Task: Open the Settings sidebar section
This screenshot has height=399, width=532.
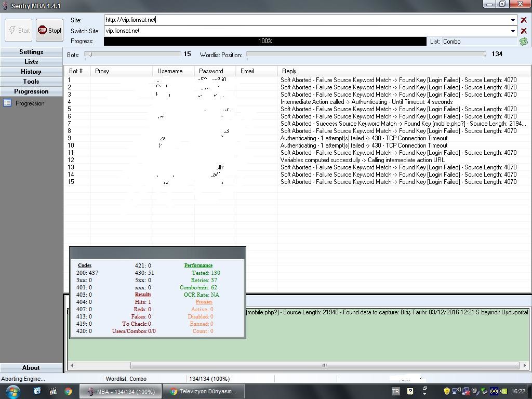Action: pyautogui.click(x=31, y=52)
